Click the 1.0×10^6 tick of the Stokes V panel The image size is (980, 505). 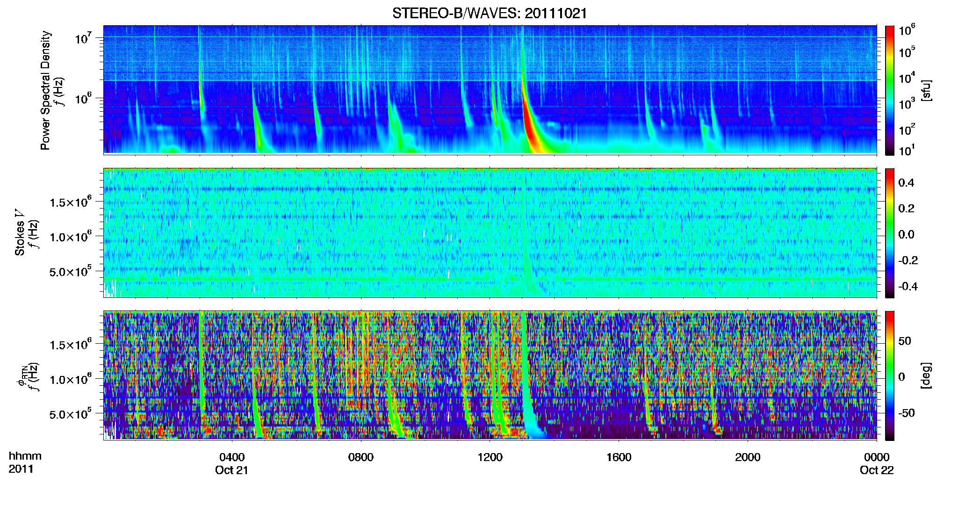coord(71,237)
